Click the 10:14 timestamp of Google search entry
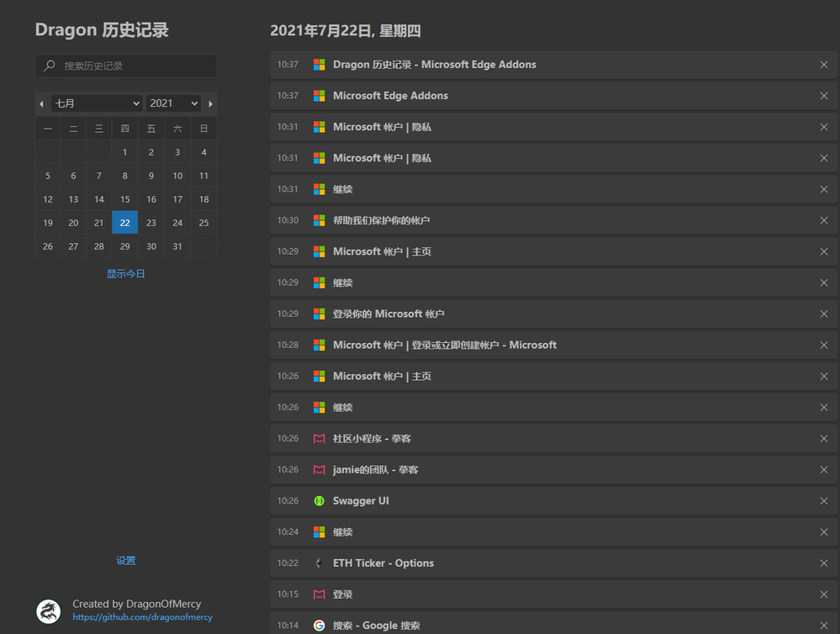 (288, 626)
